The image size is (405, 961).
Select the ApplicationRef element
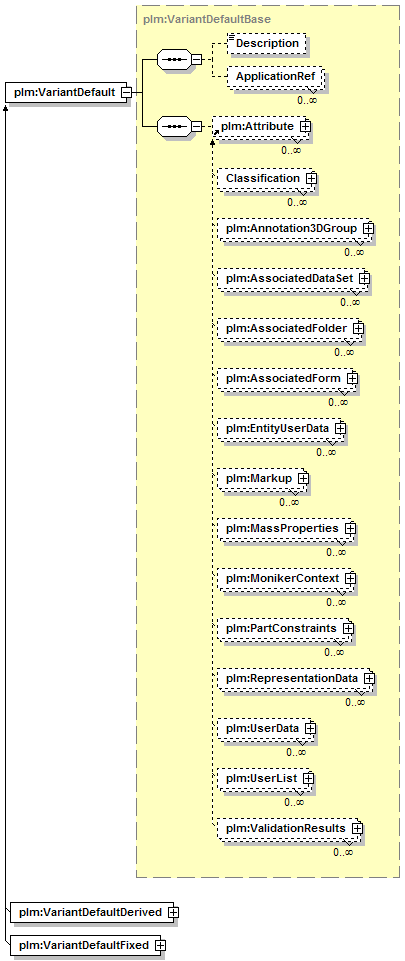[x=275, y=78]
